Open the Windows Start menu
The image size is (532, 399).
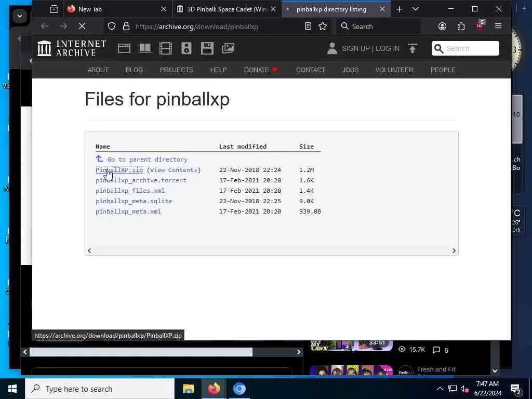[12, 389]
